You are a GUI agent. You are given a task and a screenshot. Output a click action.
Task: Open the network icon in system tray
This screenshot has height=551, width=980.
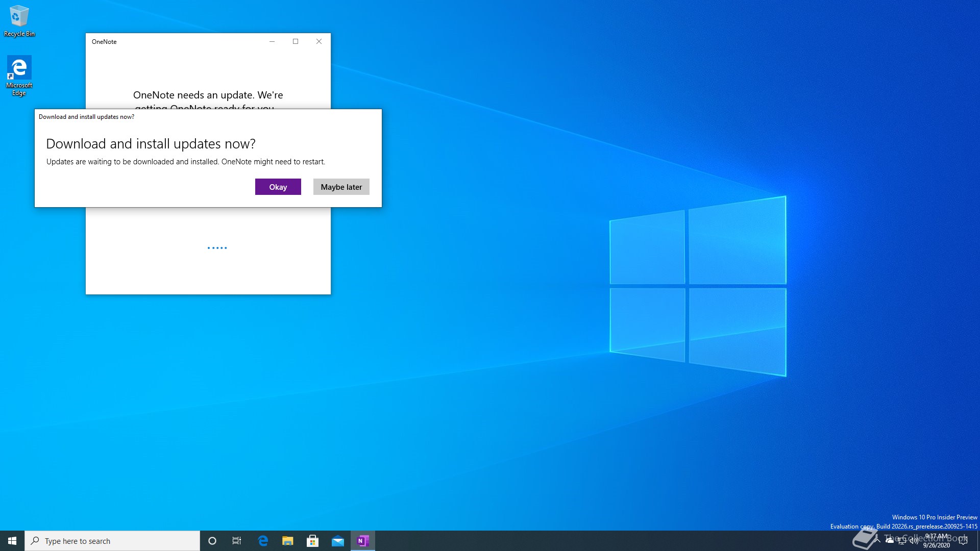[902, 541]
